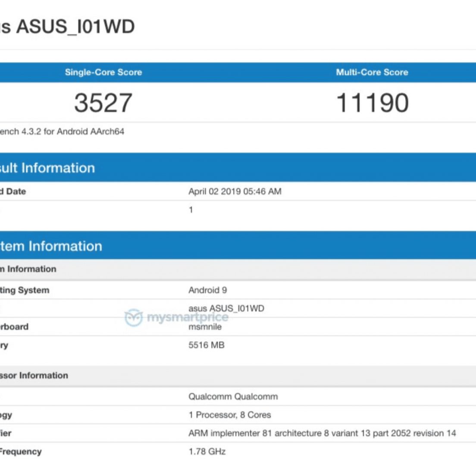Select the Single-Core Score header

pyautogui.click(x=103, y=72)
